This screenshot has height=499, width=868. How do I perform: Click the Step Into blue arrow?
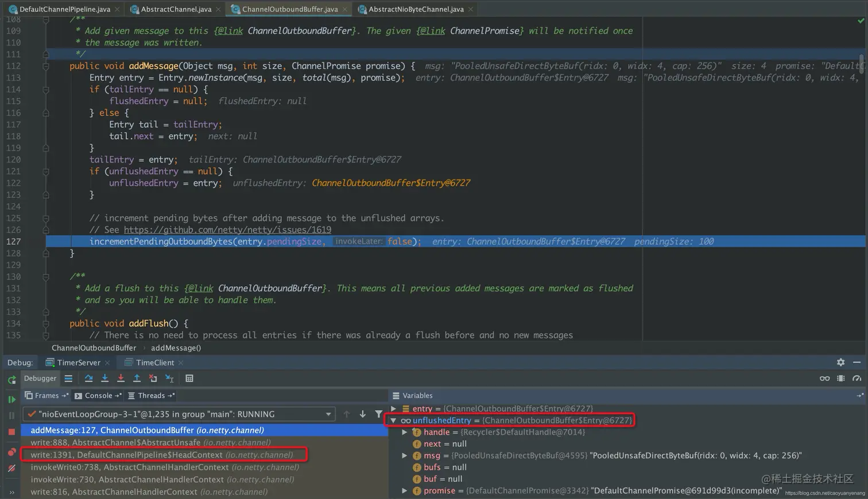pyautogui.click(x=104, y=379)
